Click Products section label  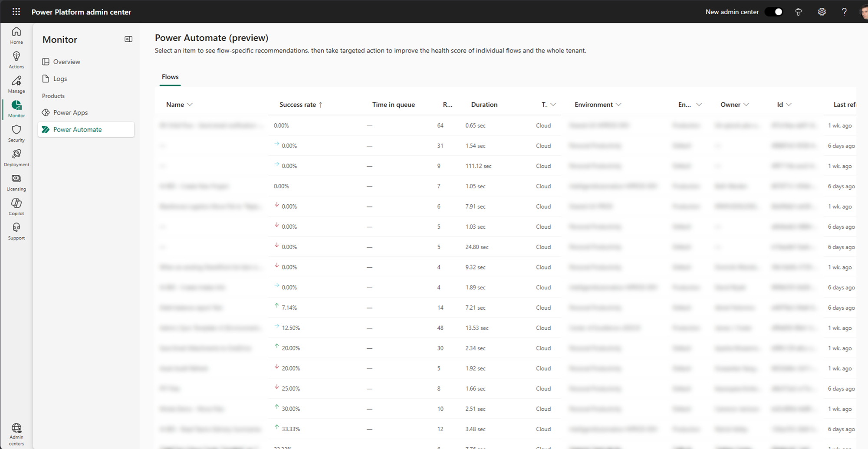point(53,96)
